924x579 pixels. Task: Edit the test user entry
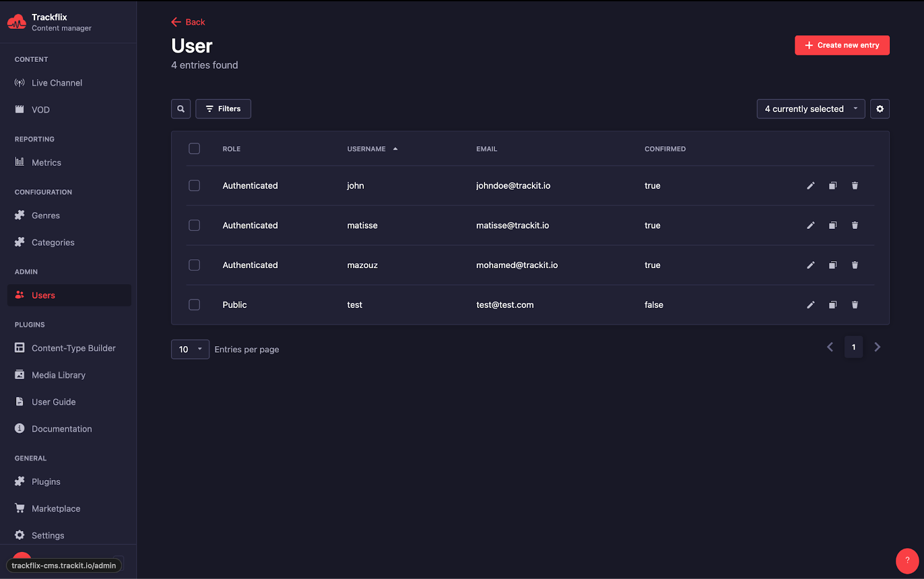pos(811,305)
